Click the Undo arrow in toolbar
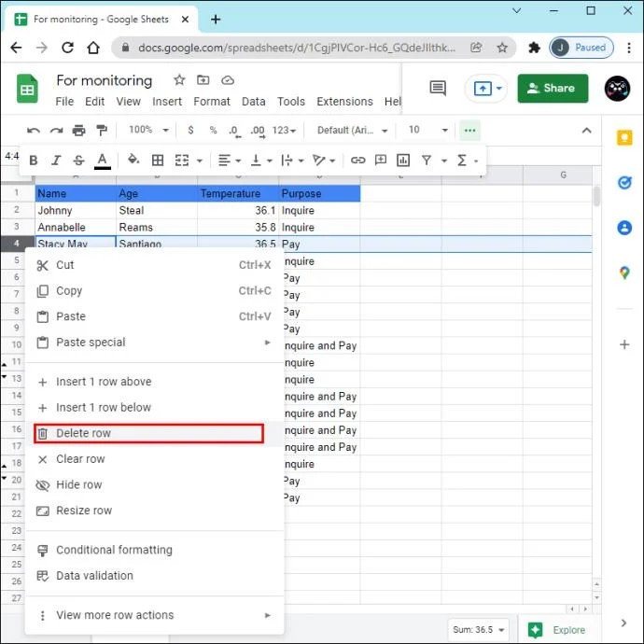 (34, 131)
